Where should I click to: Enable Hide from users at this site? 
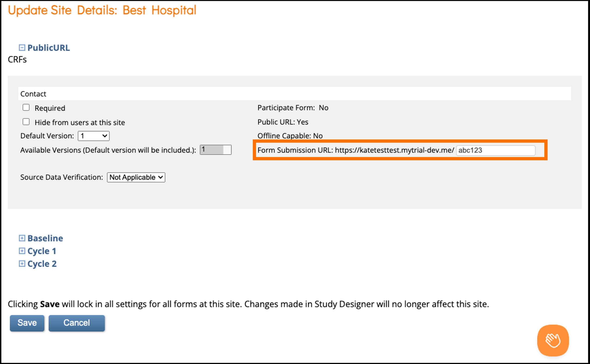click(26, 122)
